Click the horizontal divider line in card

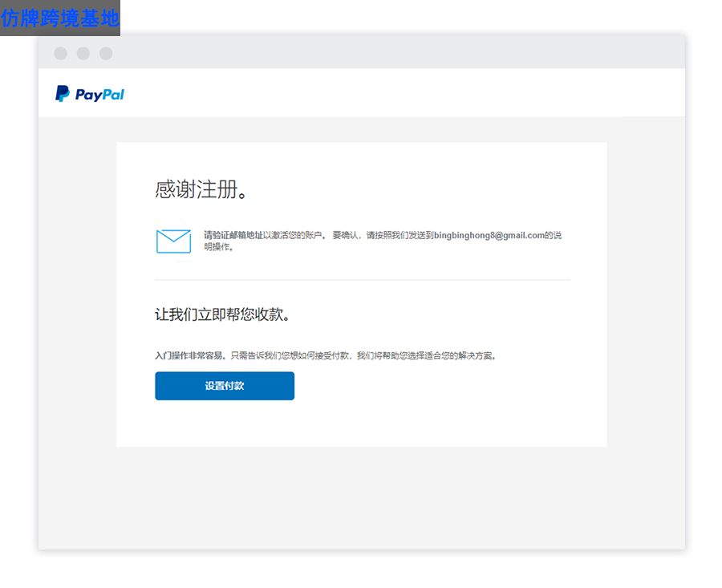(363, 279)
